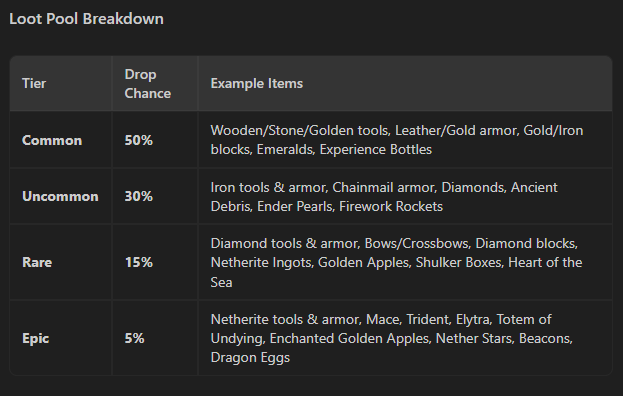
Task: Click the 30% drop chance value
Action: (139, 196)
